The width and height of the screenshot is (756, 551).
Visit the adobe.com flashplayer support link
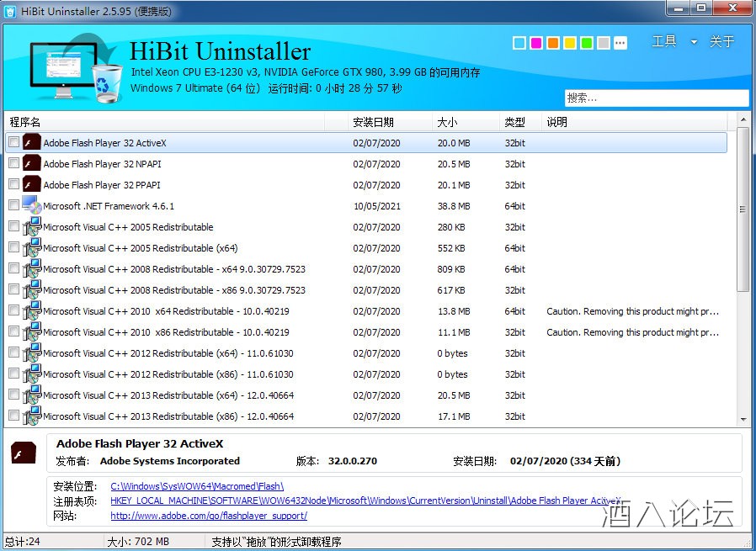click(208, 516)
